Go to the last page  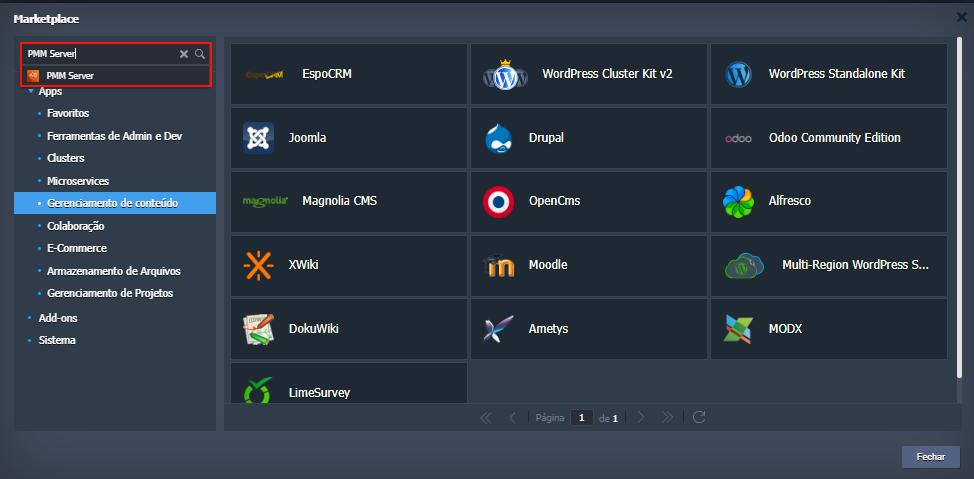[667, 417]
